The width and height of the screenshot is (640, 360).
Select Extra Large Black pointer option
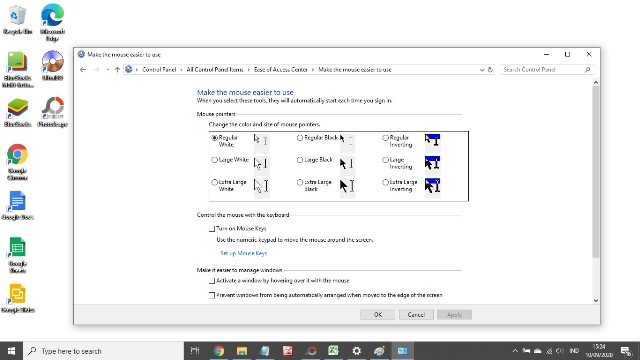(300, 182)
